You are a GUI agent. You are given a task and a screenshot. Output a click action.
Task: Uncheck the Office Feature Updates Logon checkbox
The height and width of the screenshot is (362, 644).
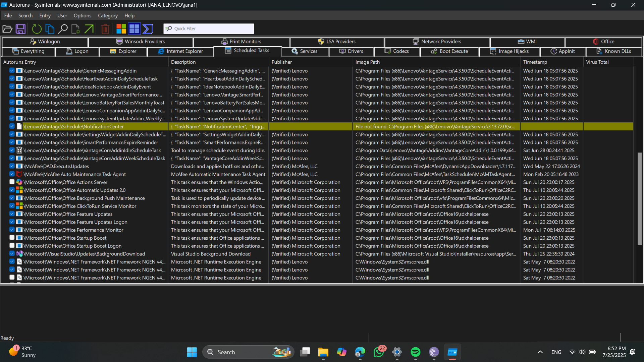tap(12, 222)
